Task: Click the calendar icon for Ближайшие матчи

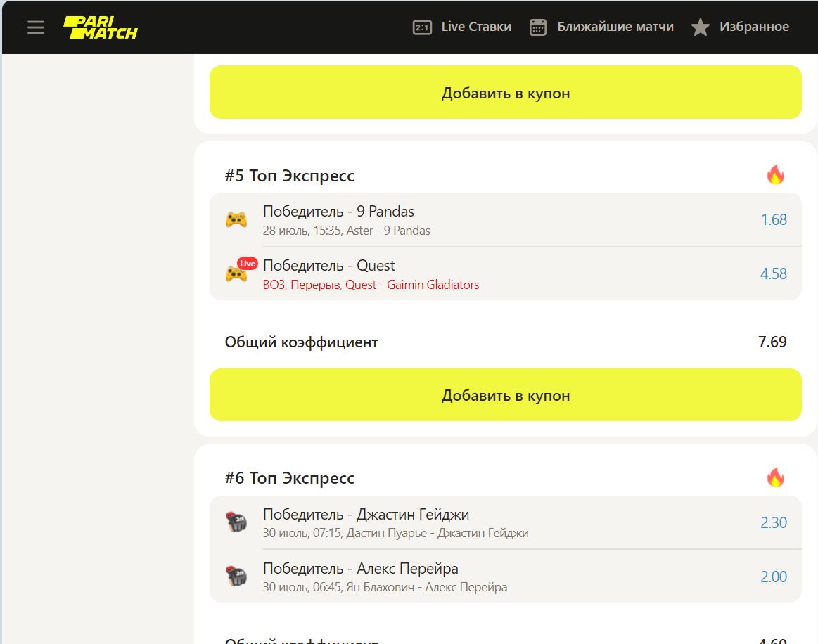Action: (x=538, y=27)
